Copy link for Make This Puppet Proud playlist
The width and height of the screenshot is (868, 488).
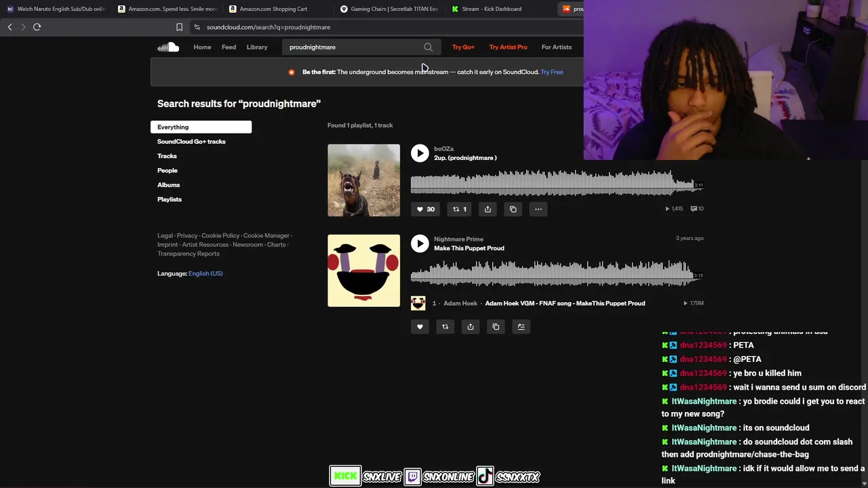click(496, 327)
